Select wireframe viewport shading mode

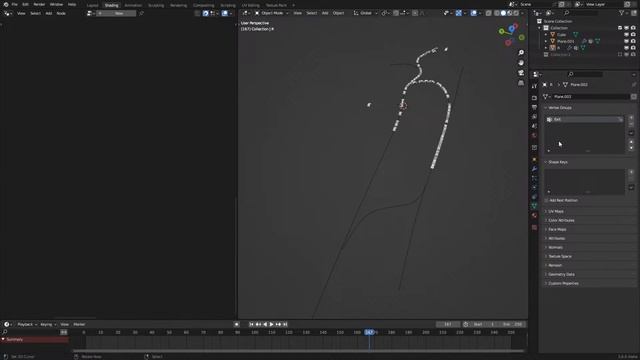[x=497, y=13]
